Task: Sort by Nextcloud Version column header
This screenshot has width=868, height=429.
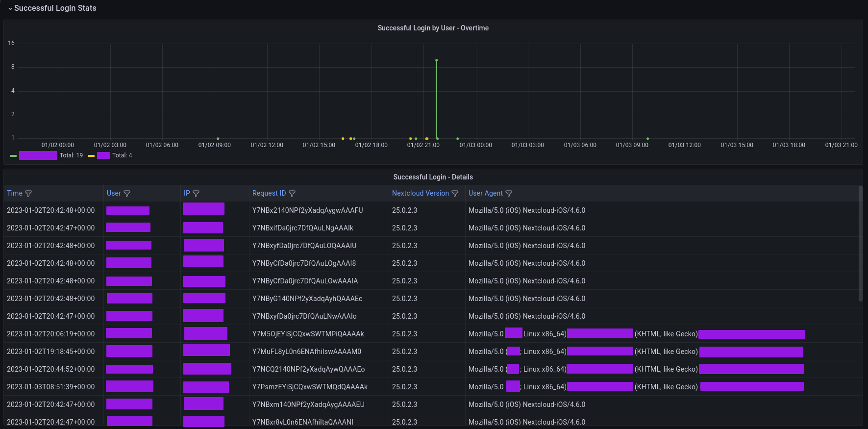Action: [420, 193]
